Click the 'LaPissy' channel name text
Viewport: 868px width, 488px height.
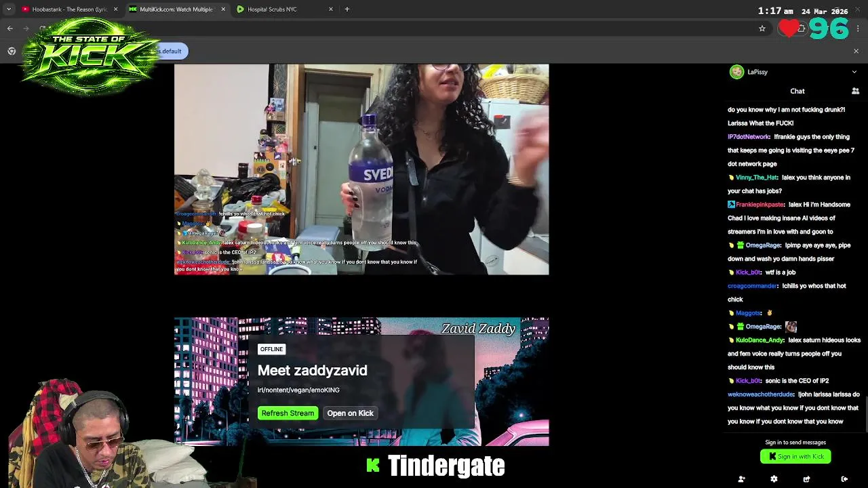pyautogui.click(x=757, y=72)
